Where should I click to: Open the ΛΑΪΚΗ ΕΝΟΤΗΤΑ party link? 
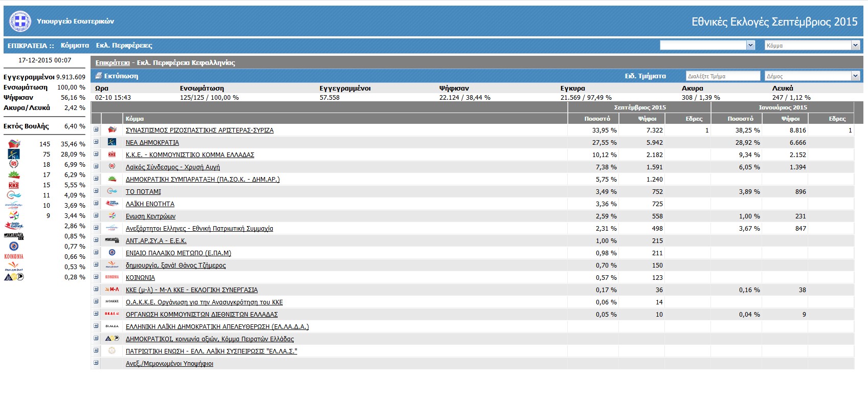pyautogui.click(x=150, y=204)
